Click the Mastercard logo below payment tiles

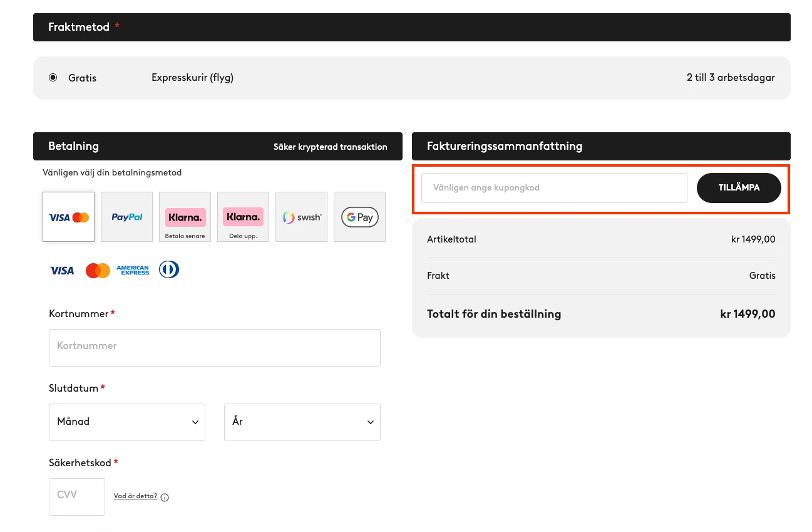coord(98,270)
